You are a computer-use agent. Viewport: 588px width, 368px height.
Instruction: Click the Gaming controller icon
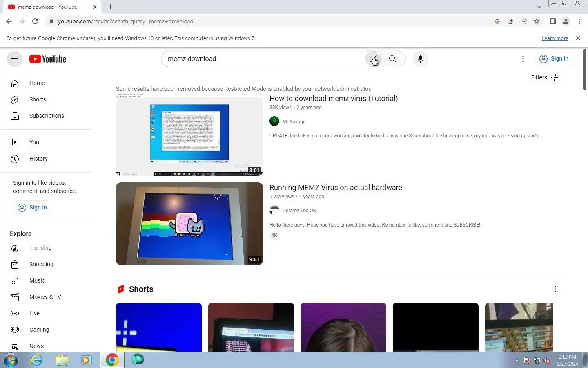pyautogui.click(x=15, y=330)
